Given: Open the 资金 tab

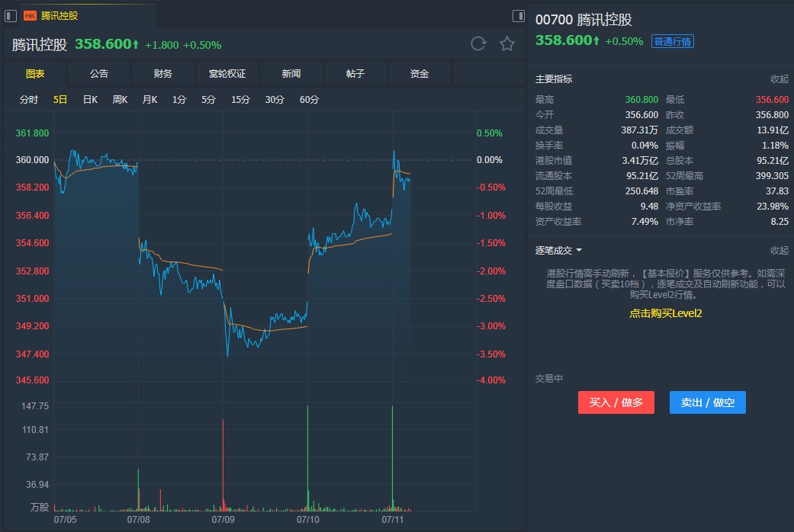Looking at the screenshot, I should click(x=420, y=74).
